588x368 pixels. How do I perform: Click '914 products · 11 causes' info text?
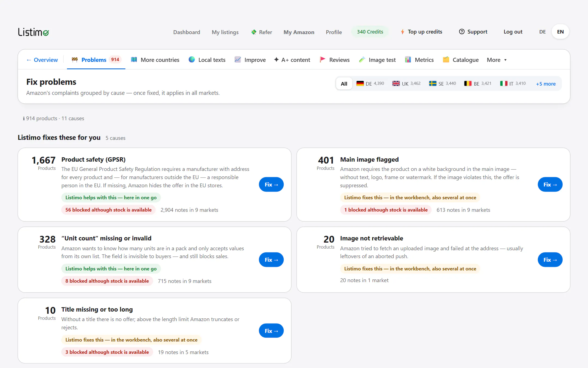54,119
